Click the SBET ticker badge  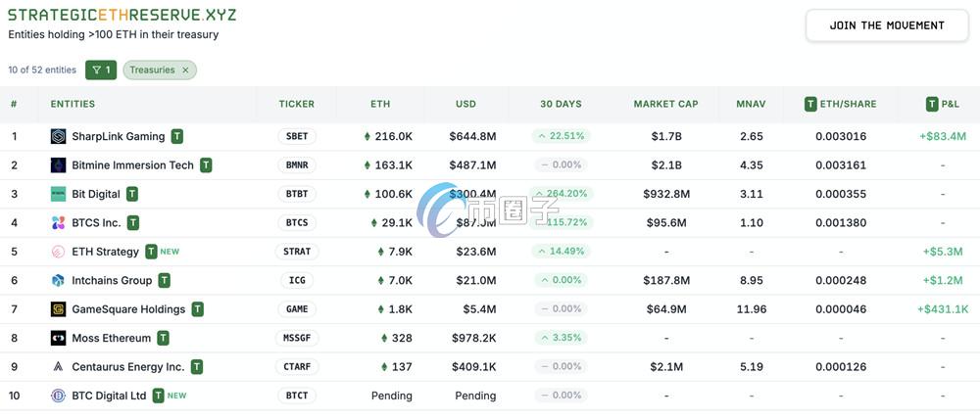coord(296,137)
